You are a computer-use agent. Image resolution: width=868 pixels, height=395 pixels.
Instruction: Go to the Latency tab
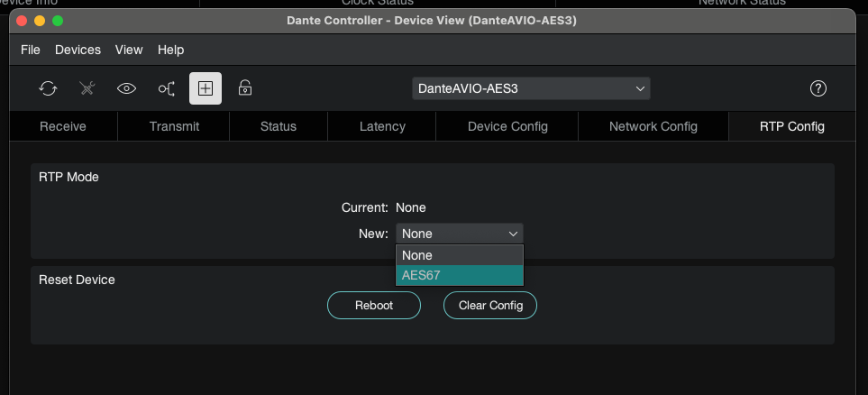(x=382, y=126)
